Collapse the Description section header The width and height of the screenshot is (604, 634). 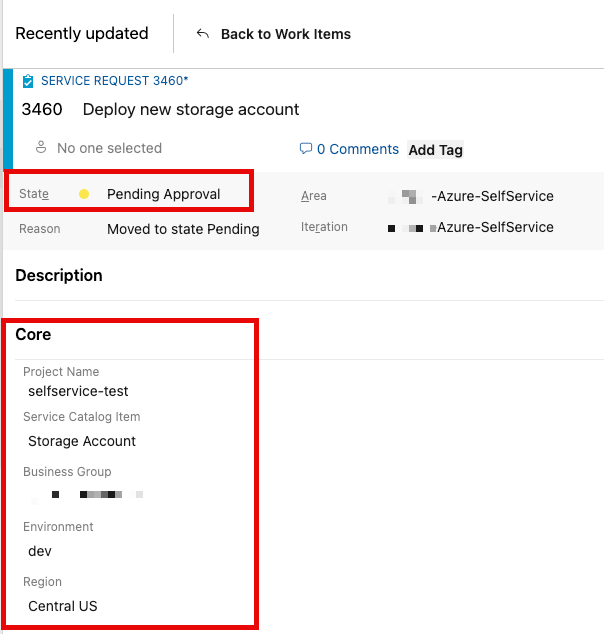pyautogui.click(x=59, y=275)
